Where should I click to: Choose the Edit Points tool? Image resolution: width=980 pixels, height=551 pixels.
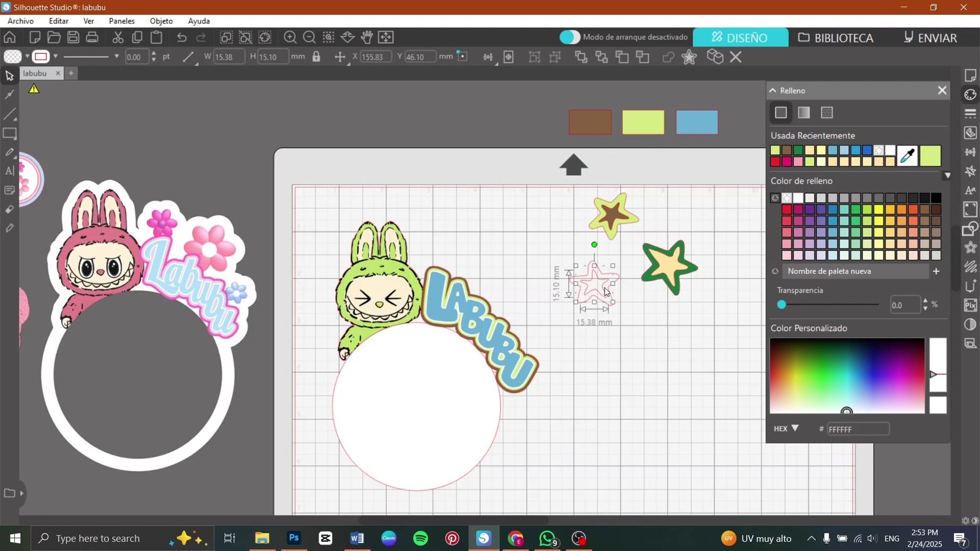pyautogui.click(x=9, y=95)
